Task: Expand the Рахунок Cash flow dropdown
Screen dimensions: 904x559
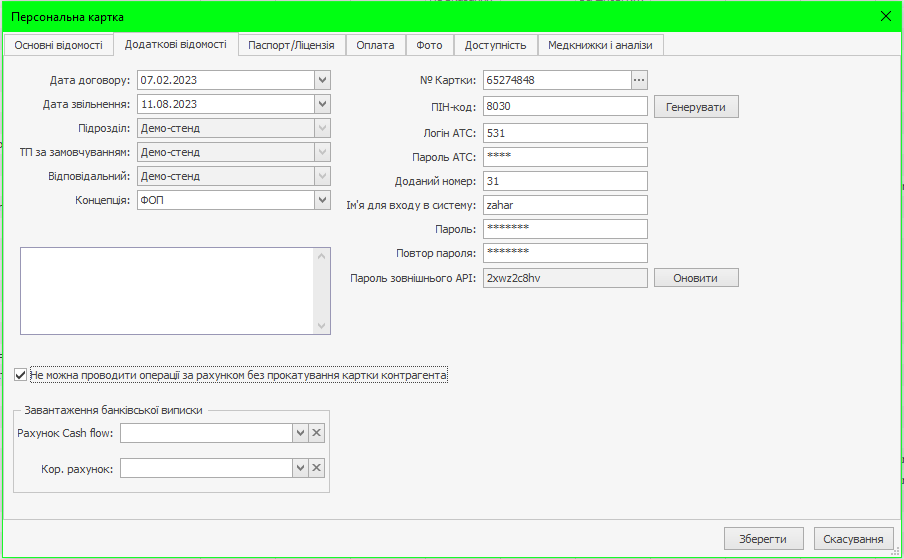Action: [300, 433]
